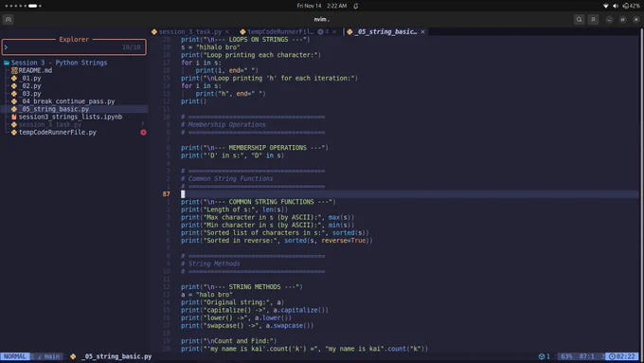Screen dimensions: 644x363
Task: Click the icon beside _04_break_continue_pass.py
Action: pyautogui.click(x=14, y=101)
